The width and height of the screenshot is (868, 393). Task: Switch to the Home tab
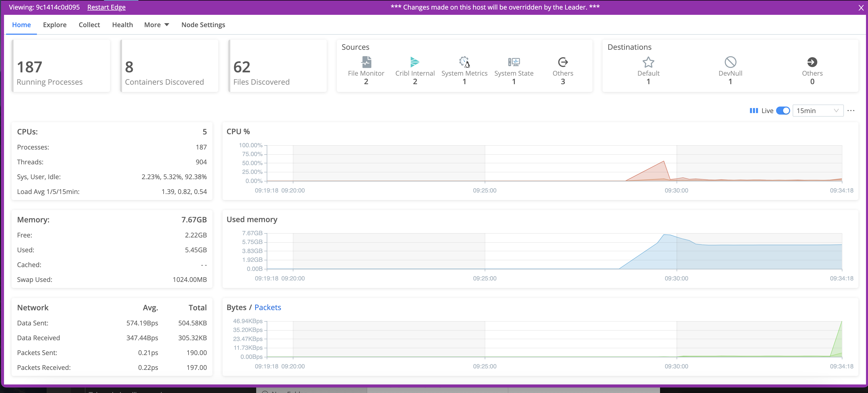[x=21, y=25]
